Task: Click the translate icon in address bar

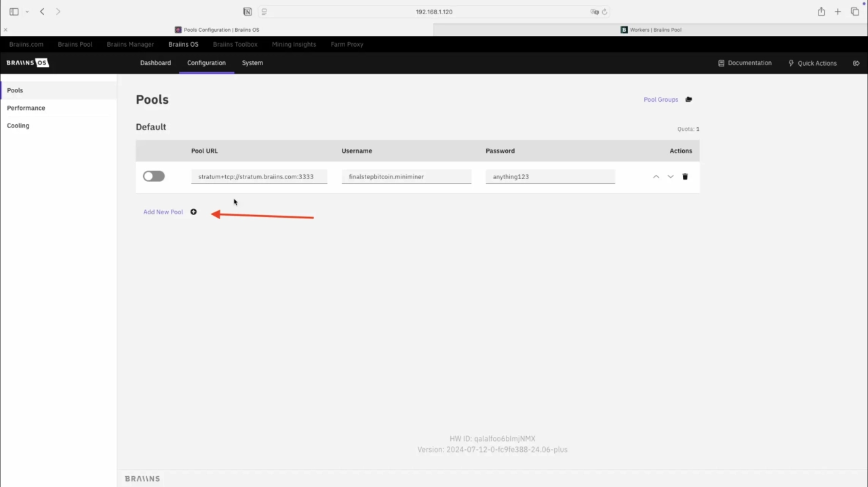Action: coord(594,12)
